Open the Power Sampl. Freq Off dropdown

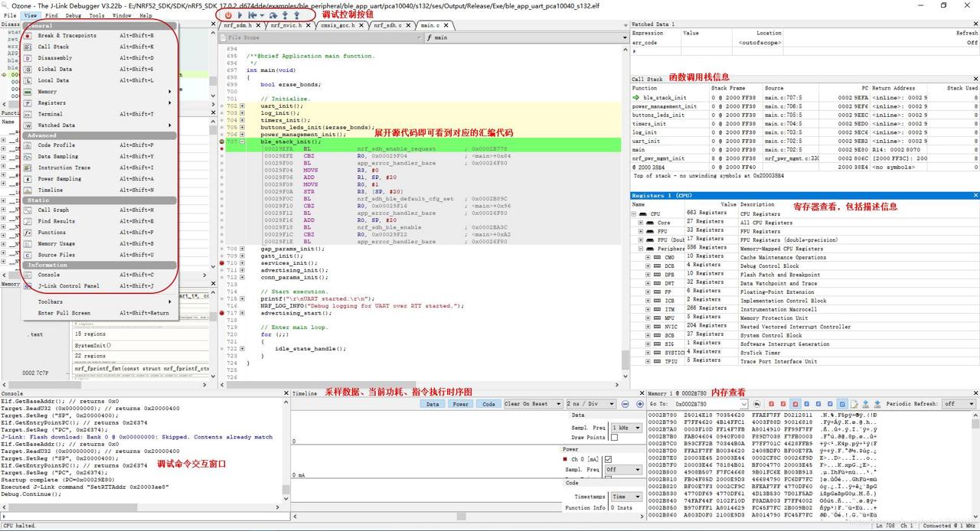tap(622, 470)
